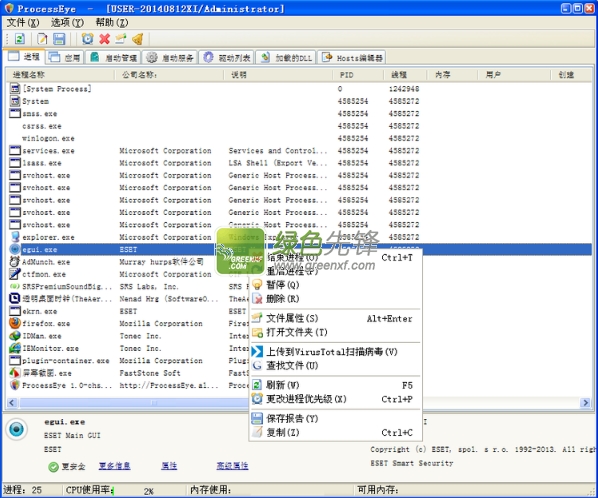The image size is (598, 498).
Task: Sort by the 进程名称 column header
Action: click(x=60, y=75)
